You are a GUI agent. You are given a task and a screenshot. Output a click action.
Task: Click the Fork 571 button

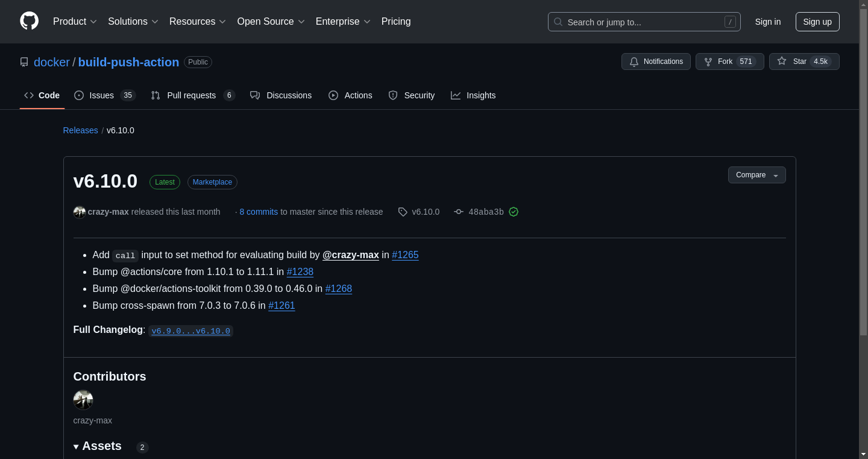[x=730, y=62]
